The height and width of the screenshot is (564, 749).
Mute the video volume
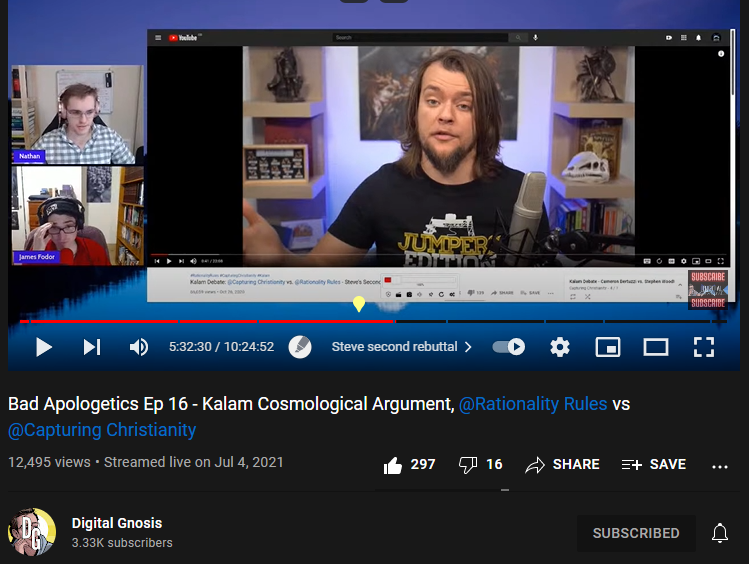139,347
